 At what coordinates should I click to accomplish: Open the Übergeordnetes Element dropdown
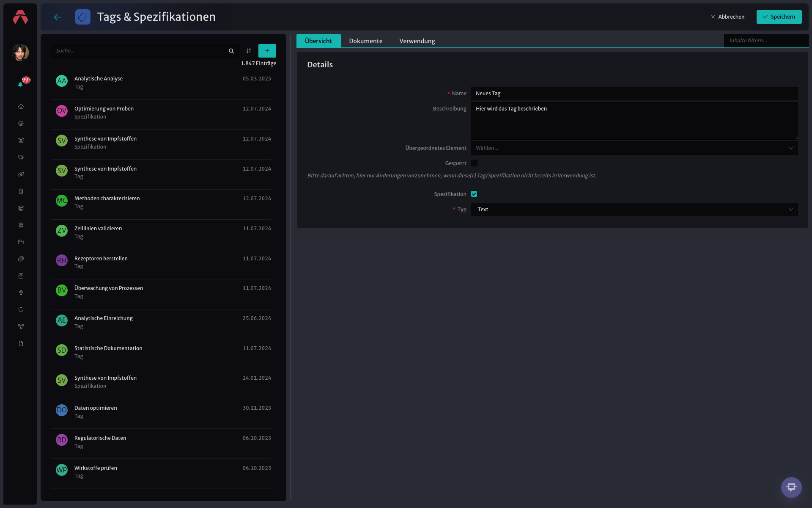pos(634,148)
